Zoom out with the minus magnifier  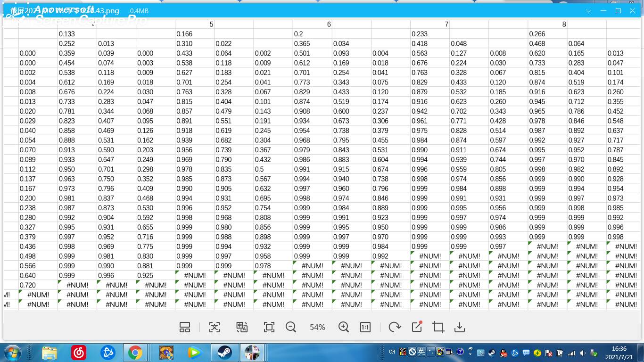click(x=291, y=327)
